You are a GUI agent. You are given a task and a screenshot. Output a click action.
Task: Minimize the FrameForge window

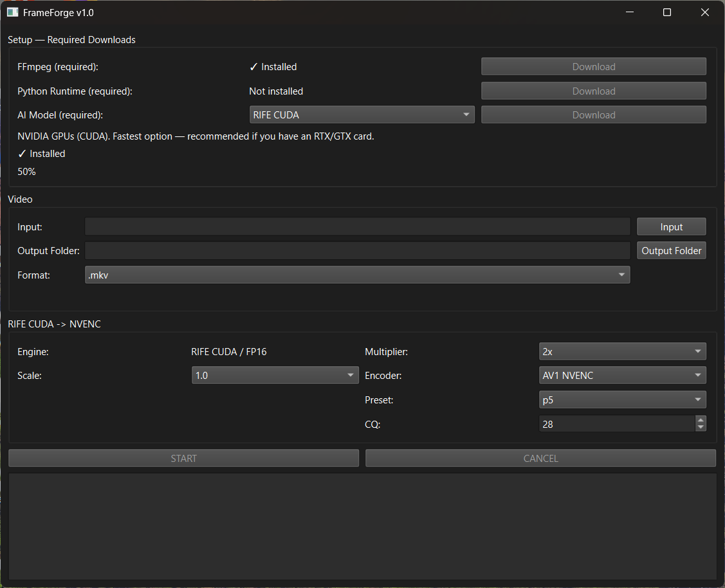630,12
